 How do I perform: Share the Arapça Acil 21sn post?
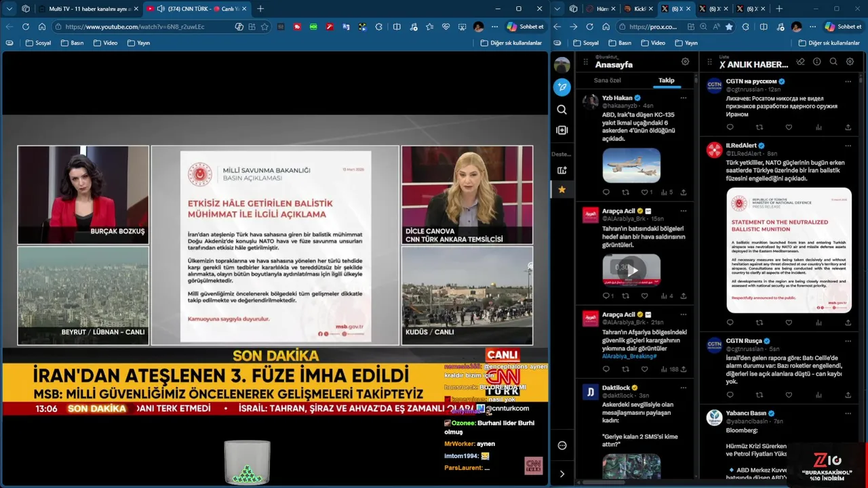click(683, 369)
